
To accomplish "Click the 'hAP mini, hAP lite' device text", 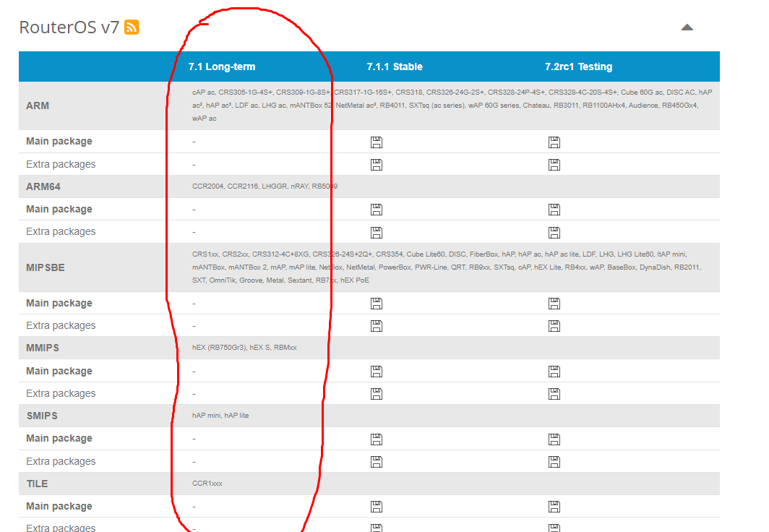I will (x=220, y=416).
